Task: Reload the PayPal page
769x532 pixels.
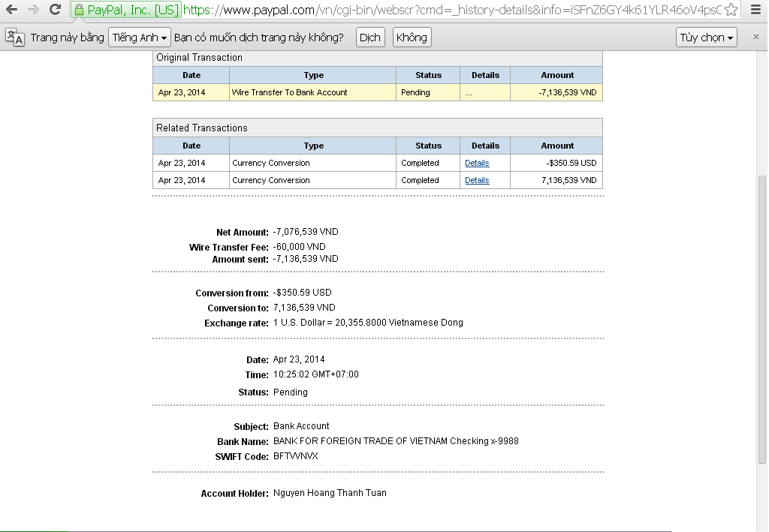Action: pos(55,10)
